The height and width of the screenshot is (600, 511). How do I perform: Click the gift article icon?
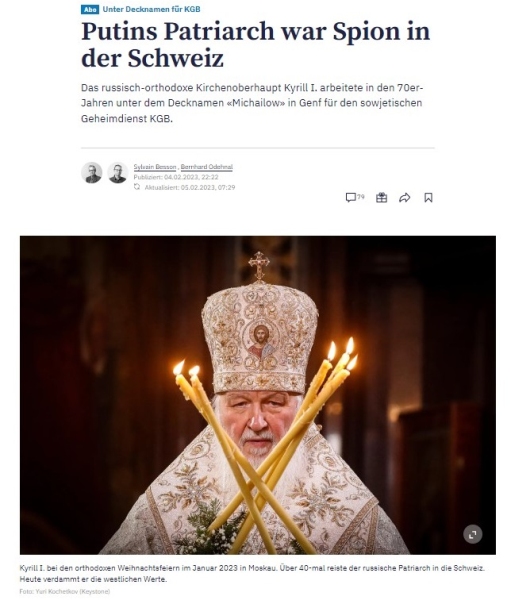click(381, 197)
